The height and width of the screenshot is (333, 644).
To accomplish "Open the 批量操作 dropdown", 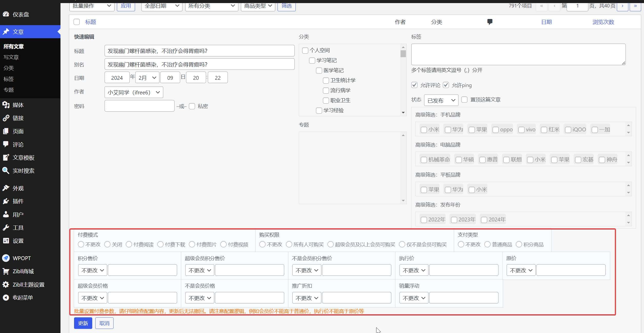I will (92, 6).
